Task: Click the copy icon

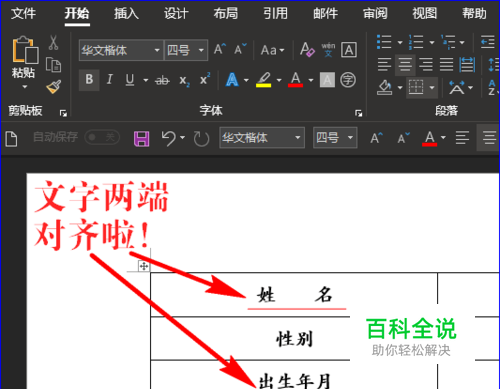Action: coord(53,65)
